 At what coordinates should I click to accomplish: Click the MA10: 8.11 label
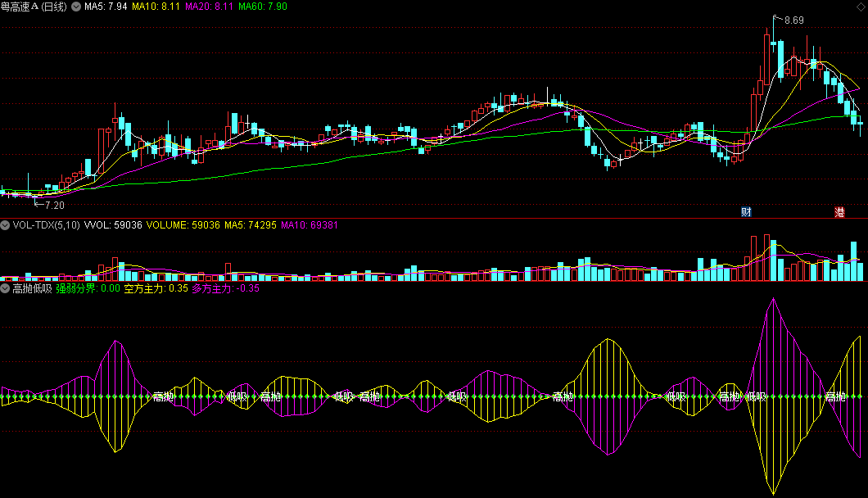click(x=156, y=7)
